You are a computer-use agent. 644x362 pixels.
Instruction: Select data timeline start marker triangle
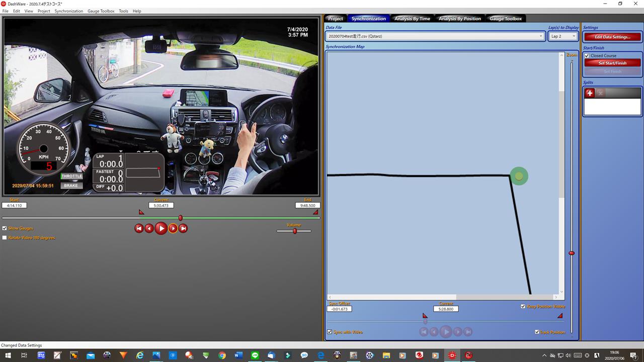425,316
